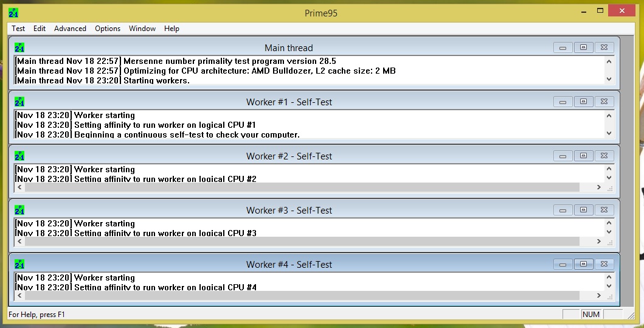Minimize the Worker #3 child window

click(x=563, y=210)
